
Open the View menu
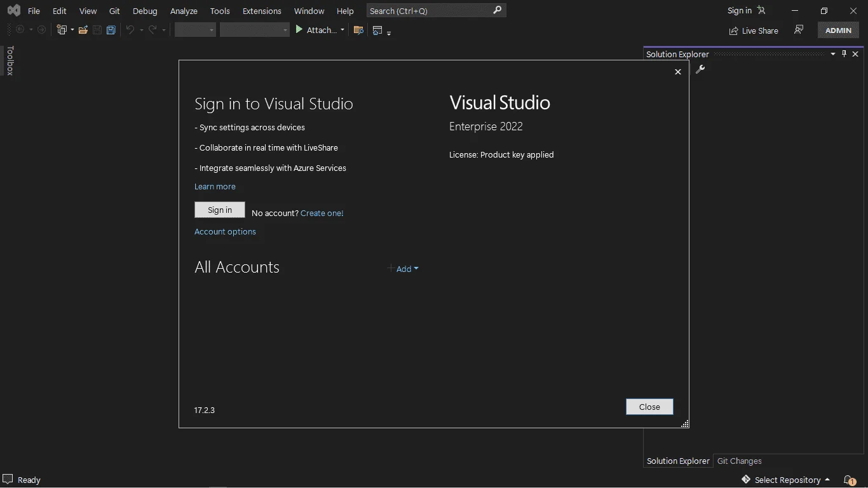[x=88, y=11]
